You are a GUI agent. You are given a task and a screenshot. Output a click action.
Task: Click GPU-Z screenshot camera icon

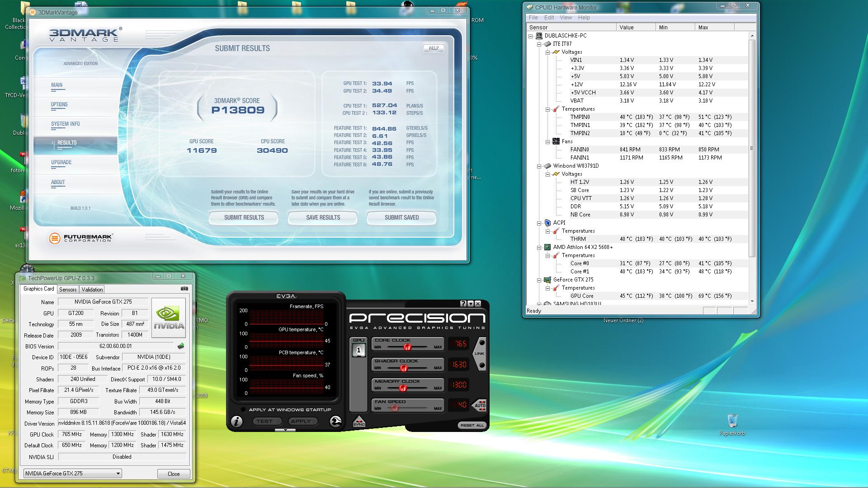point(184,289)
